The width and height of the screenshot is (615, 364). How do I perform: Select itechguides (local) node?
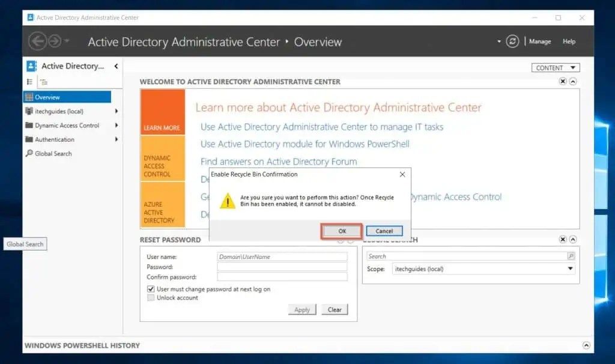click(x=59, y=111)
